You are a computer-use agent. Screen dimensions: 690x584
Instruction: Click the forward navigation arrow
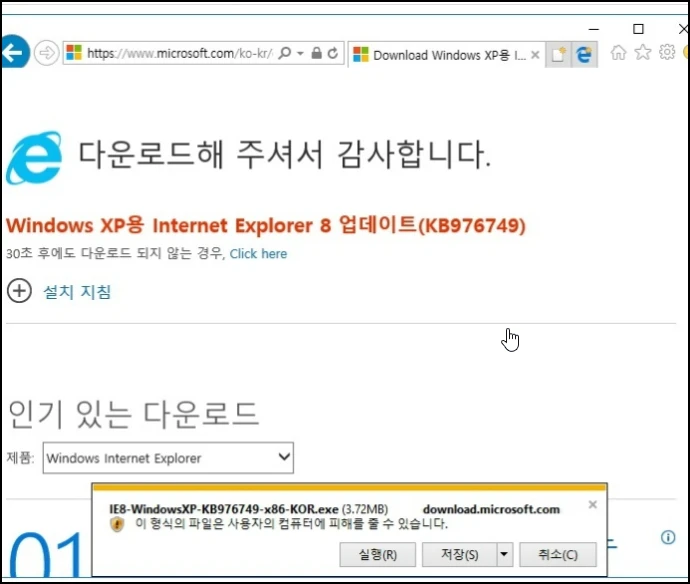pos(46,53)
